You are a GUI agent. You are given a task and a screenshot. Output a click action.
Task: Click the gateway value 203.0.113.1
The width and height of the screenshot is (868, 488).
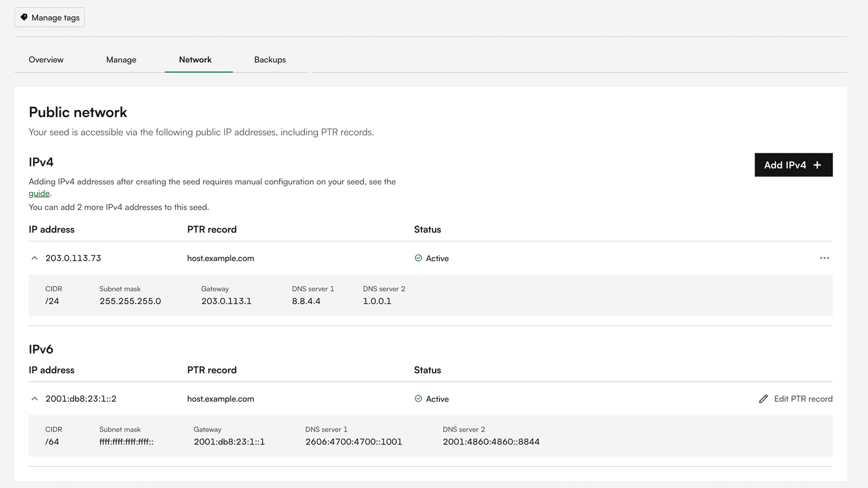coord(226,301)
